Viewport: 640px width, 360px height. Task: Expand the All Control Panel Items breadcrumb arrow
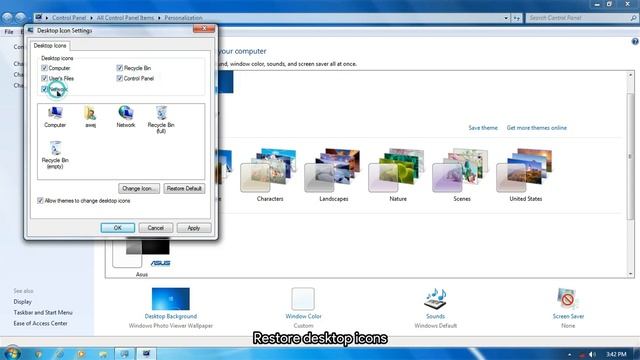160,18
